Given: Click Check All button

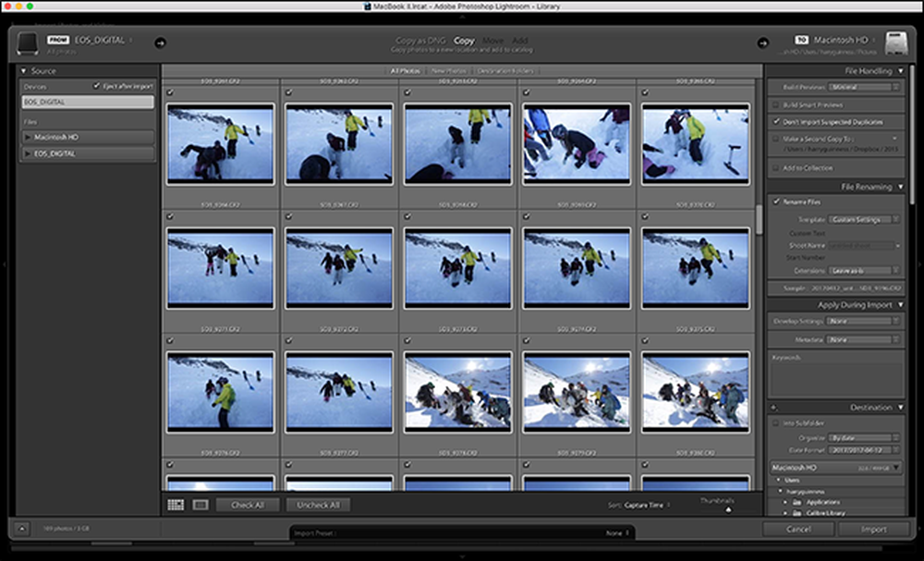Looking at the screenshot, I should point(248,505).
